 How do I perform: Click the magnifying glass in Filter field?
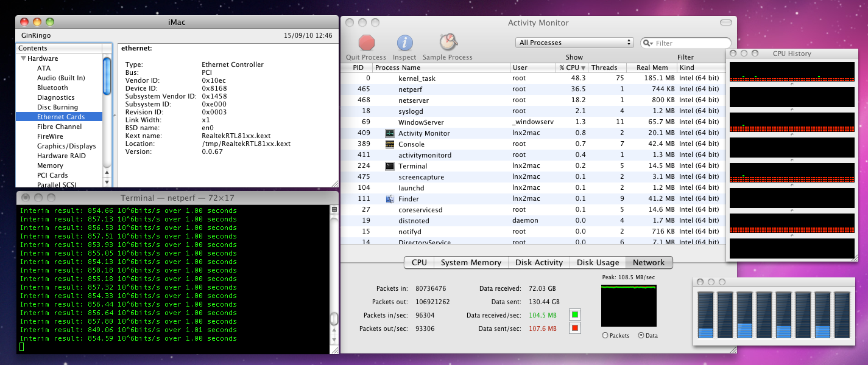pos(647,43)
